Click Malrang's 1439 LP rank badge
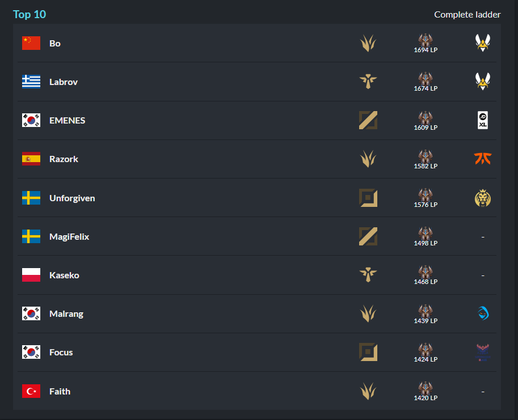 426,314
